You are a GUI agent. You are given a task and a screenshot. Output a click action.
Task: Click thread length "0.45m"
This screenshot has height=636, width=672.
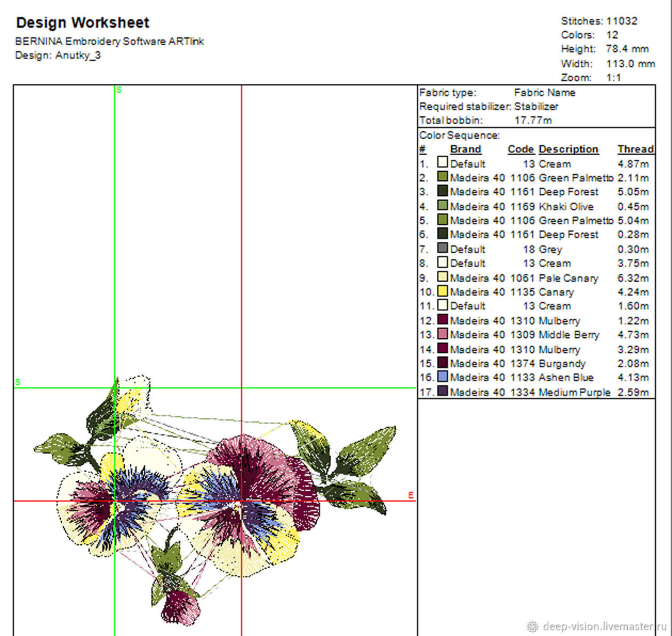coord(633,206)
